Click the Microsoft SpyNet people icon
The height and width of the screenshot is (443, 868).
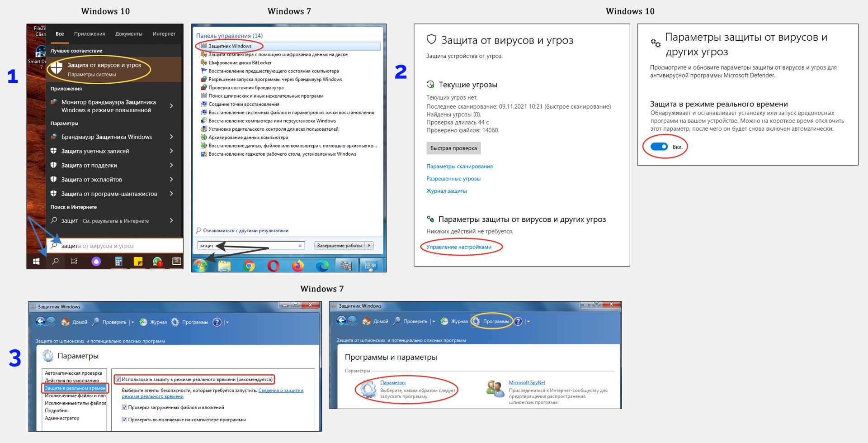(495, 389)
